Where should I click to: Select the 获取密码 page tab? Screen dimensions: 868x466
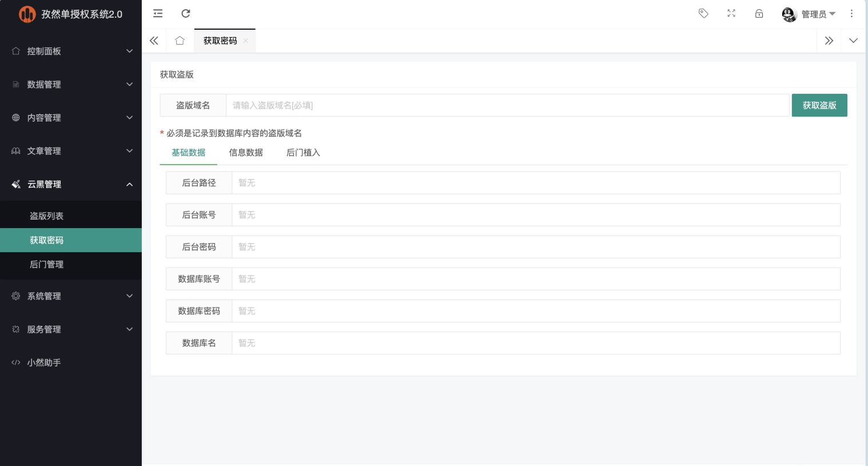point(220,41)
